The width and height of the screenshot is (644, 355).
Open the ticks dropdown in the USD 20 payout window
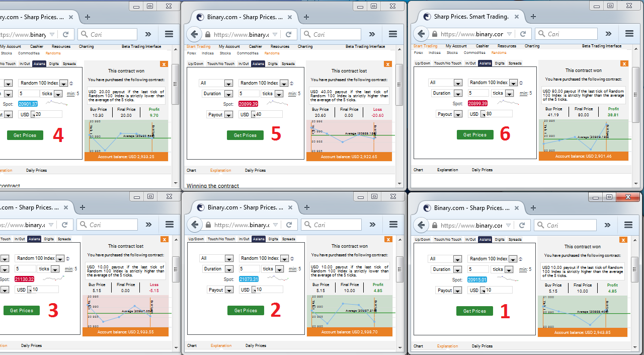[58, 94]
